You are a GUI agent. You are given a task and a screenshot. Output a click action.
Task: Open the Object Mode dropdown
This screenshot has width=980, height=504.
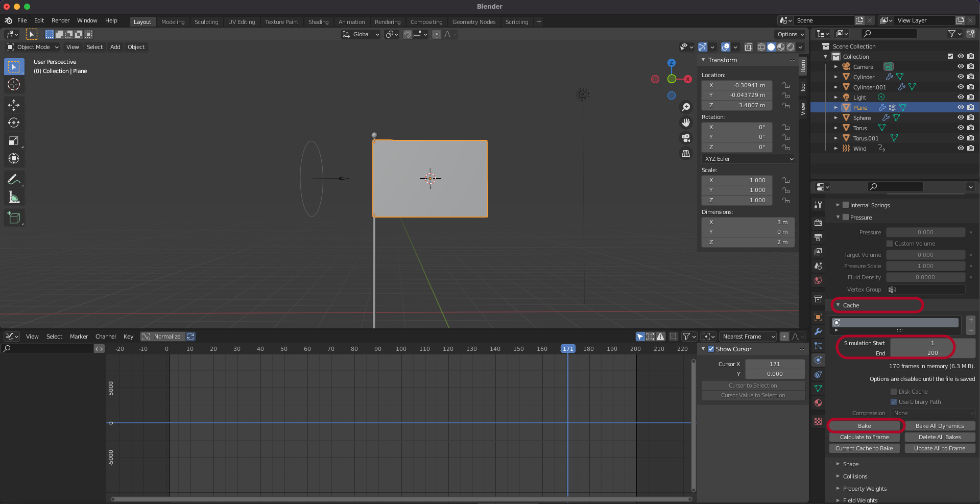point(33,47)
